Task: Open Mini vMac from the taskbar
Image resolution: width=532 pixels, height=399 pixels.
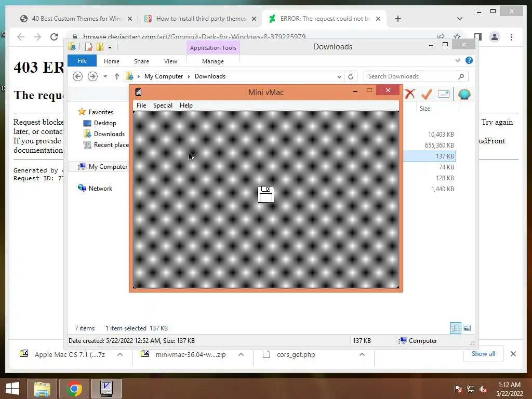Action: 107,389
